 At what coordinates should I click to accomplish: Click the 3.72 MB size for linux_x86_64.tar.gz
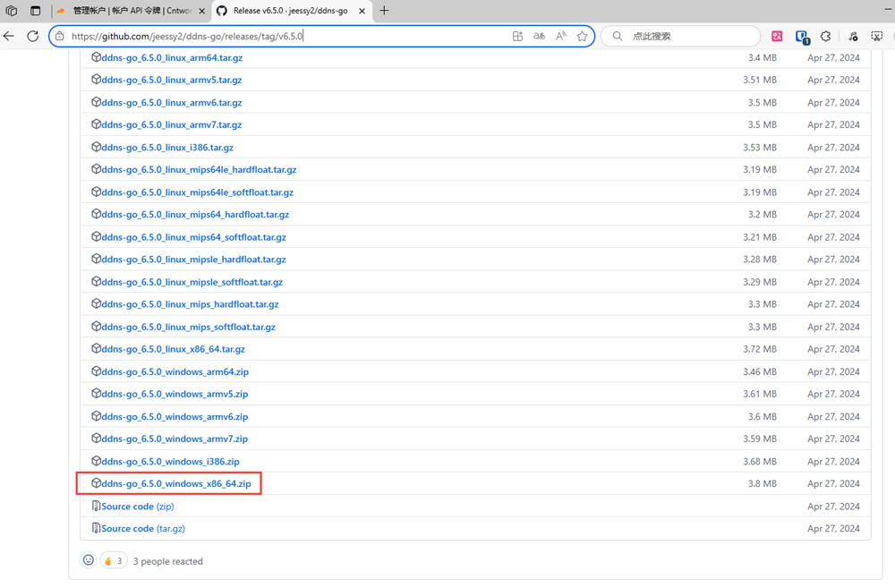click(x=760, y=349)
